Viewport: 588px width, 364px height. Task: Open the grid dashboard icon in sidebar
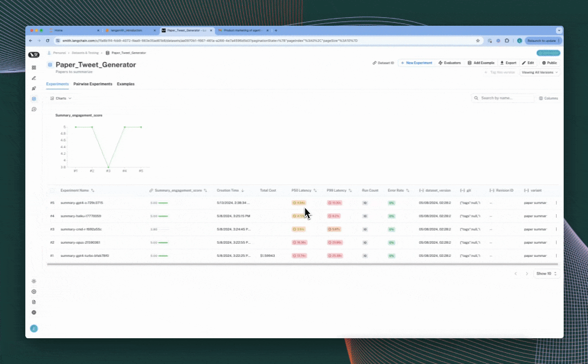(x=34, y=68)
